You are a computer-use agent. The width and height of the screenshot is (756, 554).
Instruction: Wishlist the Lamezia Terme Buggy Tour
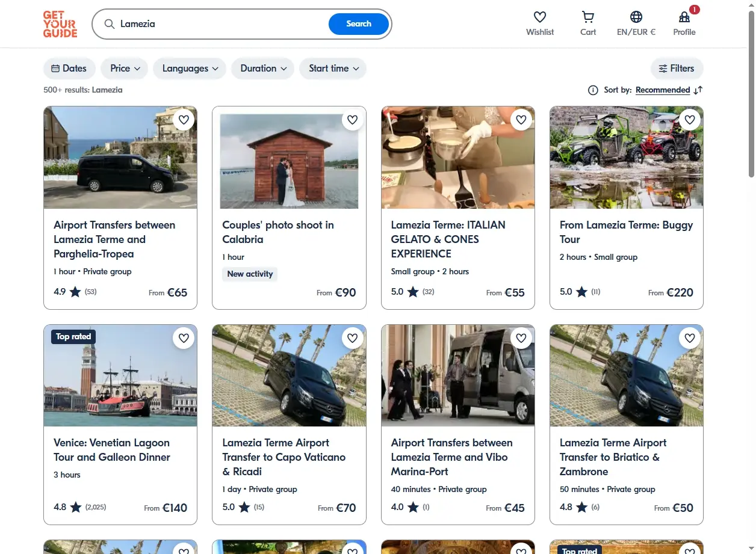[x=690, y=120]
